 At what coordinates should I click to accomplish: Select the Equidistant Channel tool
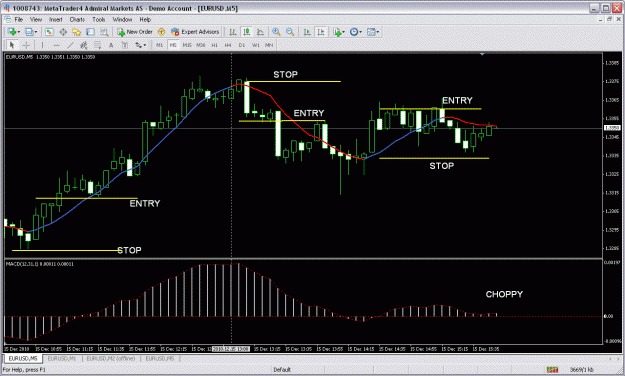point(84,45)
